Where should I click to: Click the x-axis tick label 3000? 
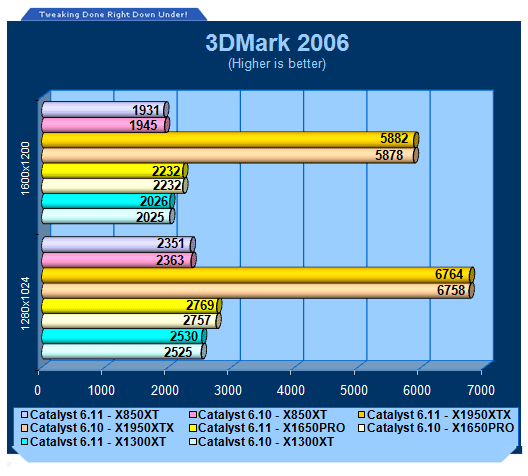coord(228,390)
